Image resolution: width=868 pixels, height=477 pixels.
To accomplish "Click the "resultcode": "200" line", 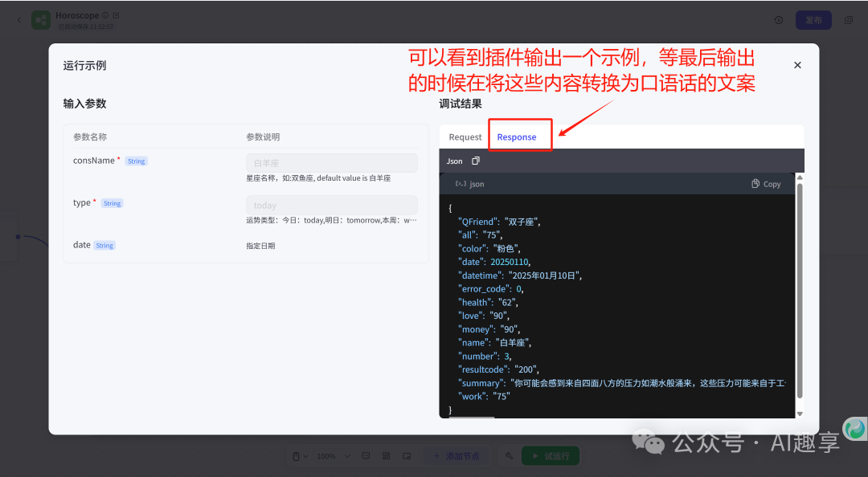I will pos(498,369).
